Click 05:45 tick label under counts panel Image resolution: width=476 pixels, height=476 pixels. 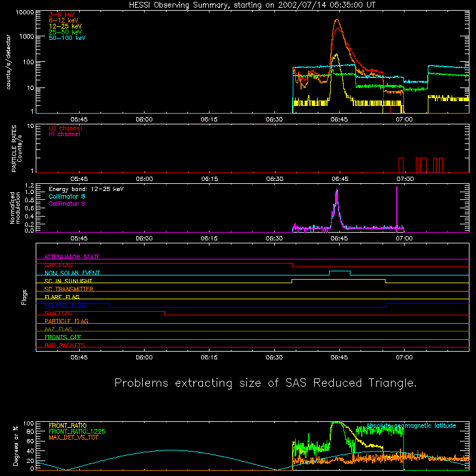(79, 120)
